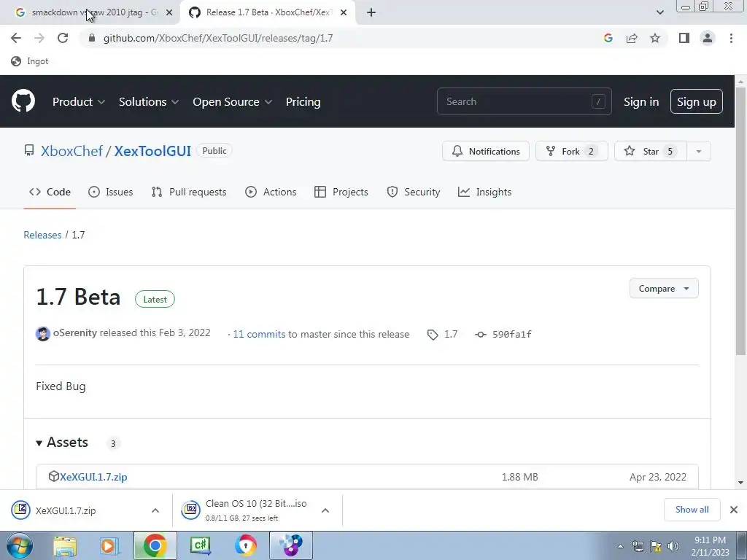747x560 pixels.
Task: Click the Google icon in address bar
Action: click(608, 38)
